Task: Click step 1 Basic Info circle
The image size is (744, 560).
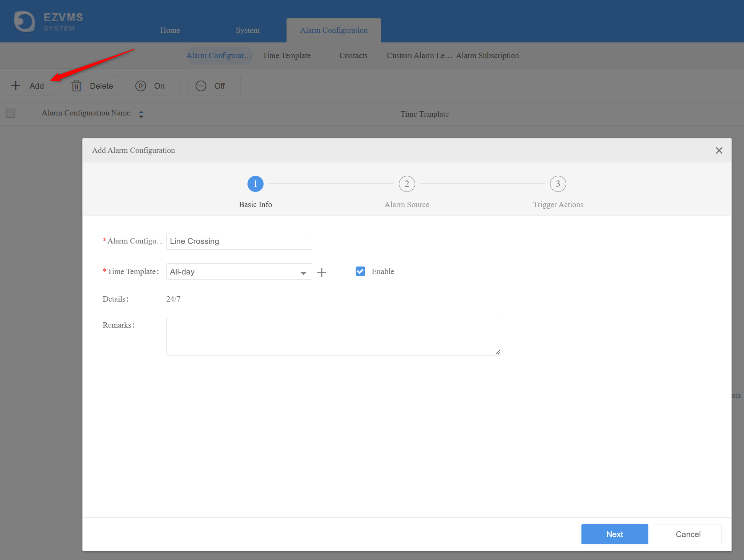Action: pos(256,184)
